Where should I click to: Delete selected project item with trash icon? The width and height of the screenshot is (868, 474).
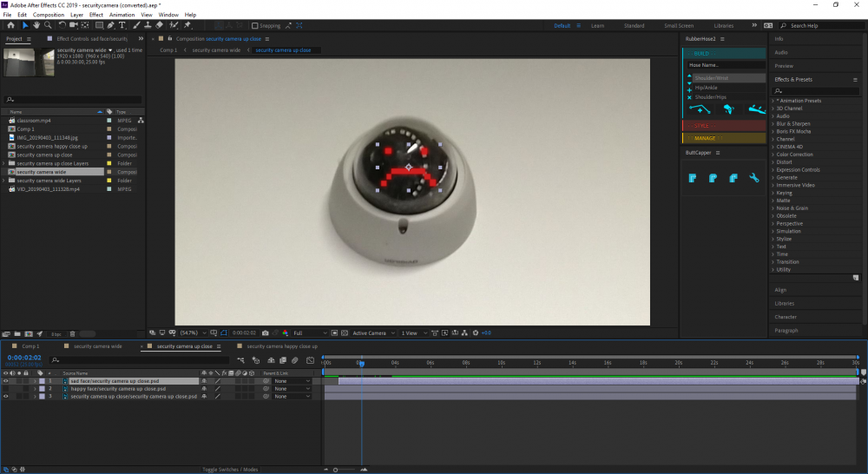(x=72, y=333)
